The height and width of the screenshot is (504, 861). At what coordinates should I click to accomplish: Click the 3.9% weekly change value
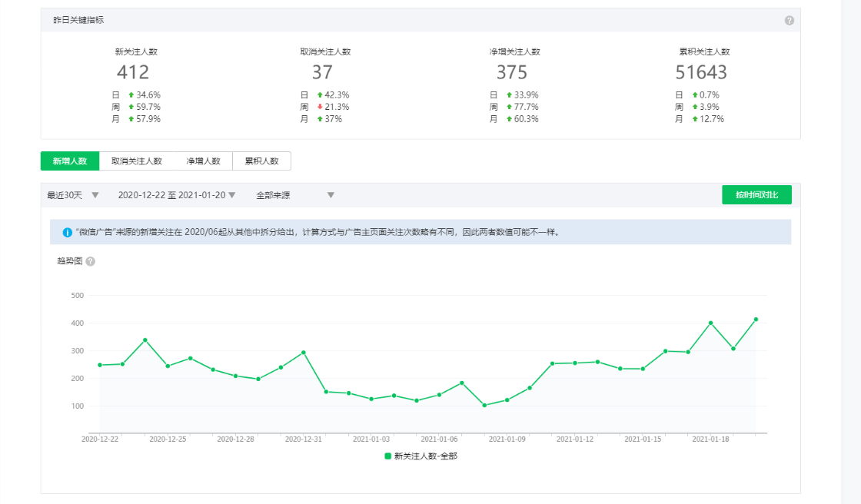[x=710, y=107]
